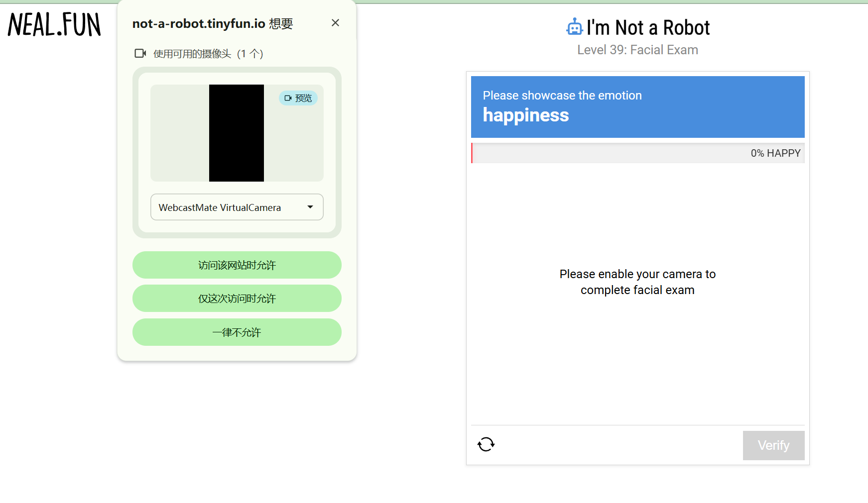Viewport: 868px width, 503px height.
Task: Click the blue happiness emotion banner
Action: [x=637, y=106]
